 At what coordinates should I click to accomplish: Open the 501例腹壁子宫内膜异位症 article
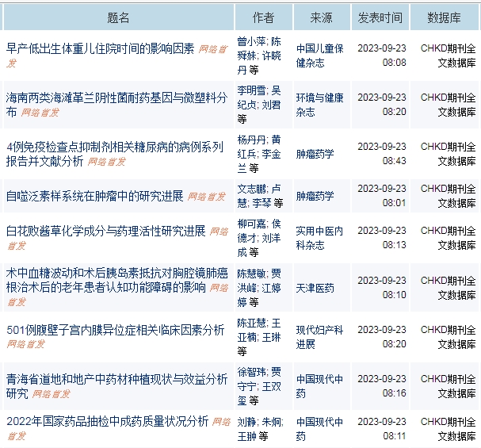(115, 330)
